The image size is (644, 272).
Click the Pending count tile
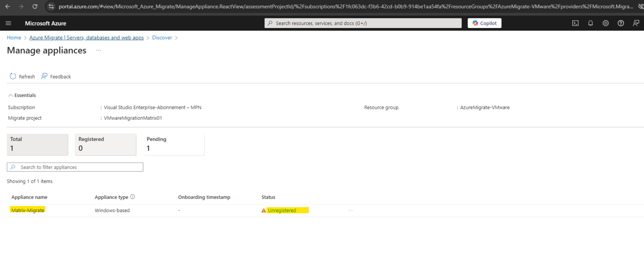174,144
